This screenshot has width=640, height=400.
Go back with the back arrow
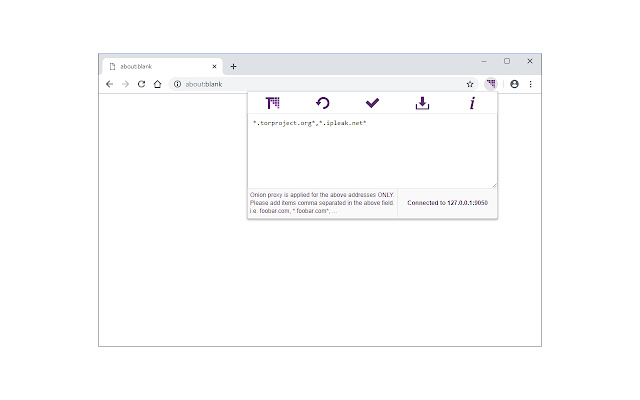[x=109, y=84]
